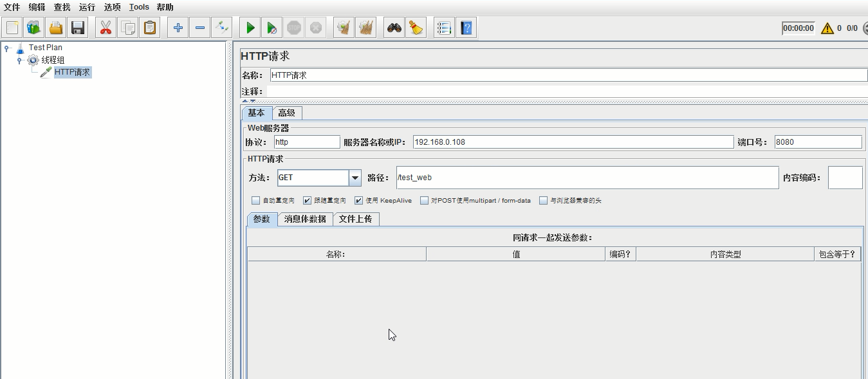
Task: Select the 消息体数据 tab
Action: (305, 219)
